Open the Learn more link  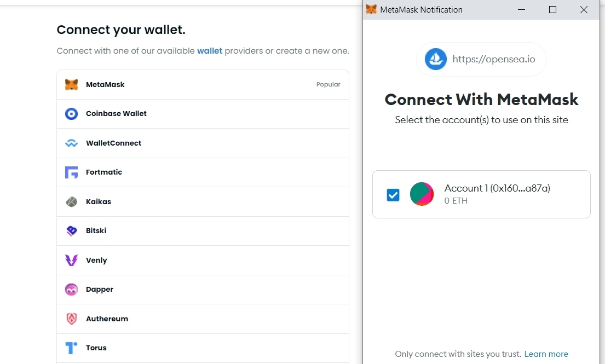pyautogui.click(x=546, y=354)
